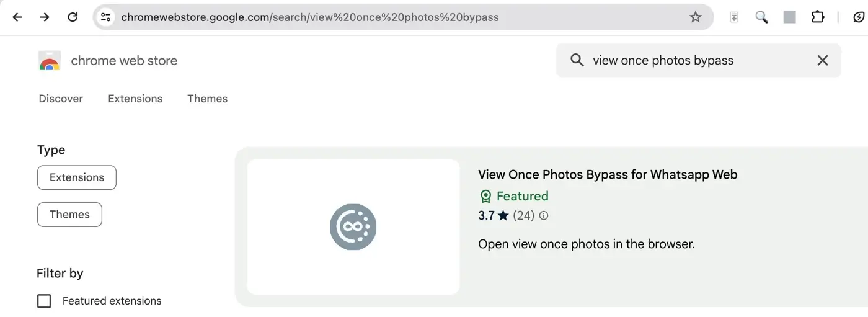Screen dimensions: 868x317
Task: Click the Chrome Web Store logo
Action: pos(49,61)
